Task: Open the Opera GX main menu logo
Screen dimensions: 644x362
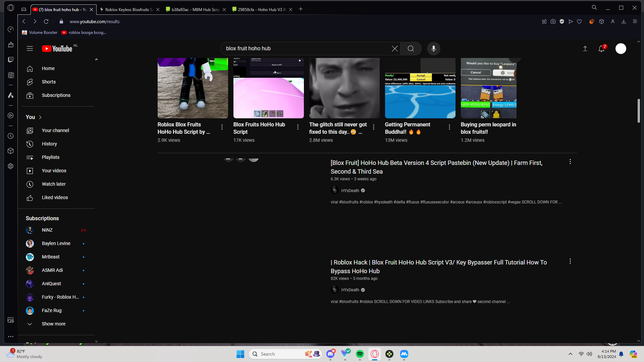Action: click(11, 8)
